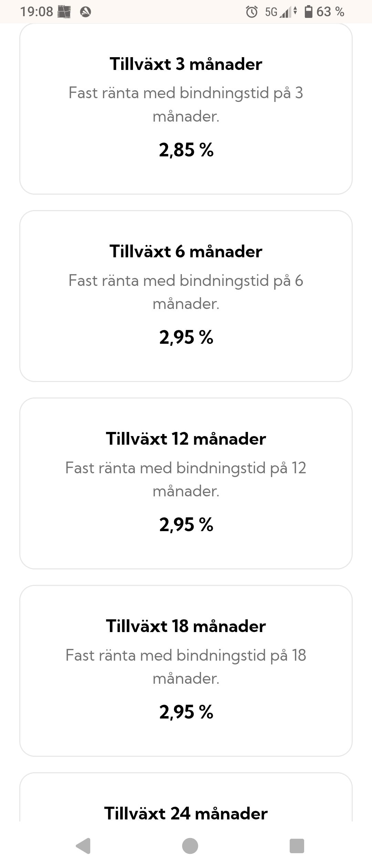Screen dimensions: 372x868
Task: Select the Tillväxt 18 månader heading
Action: click(x=186, y=626)
